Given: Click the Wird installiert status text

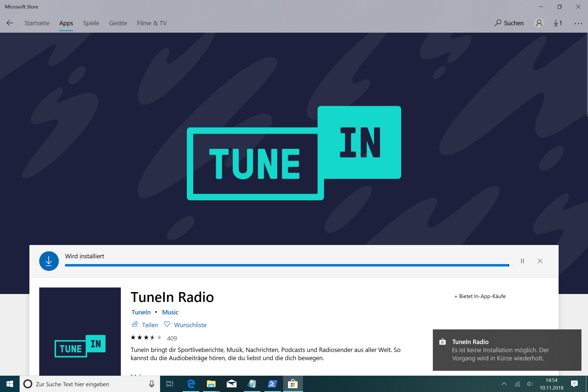Looking at the screenshot, I should pyautogui.click(x=84, y=256).
